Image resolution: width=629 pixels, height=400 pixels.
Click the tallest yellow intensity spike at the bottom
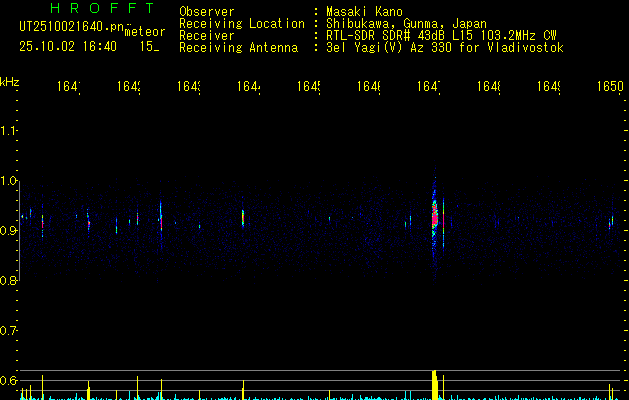point(434,385)
